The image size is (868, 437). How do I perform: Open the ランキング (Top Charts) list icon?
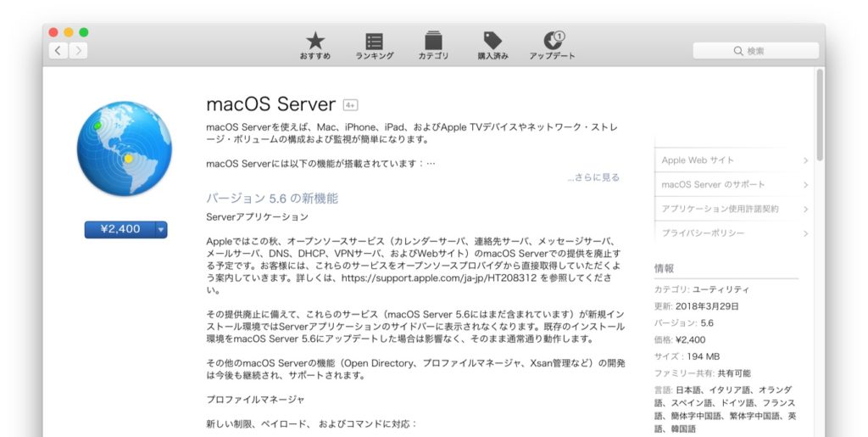(x=374, y=41)
